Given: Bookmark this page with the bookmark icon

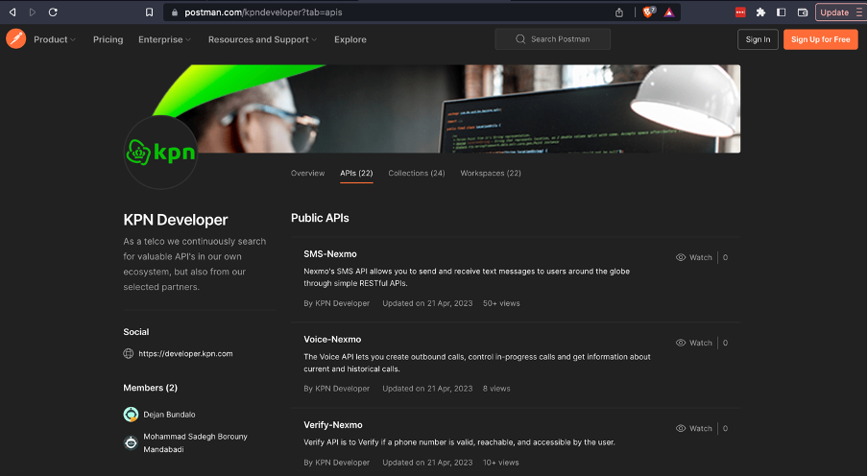Looking at the screenshot, I should pos(149,12).
